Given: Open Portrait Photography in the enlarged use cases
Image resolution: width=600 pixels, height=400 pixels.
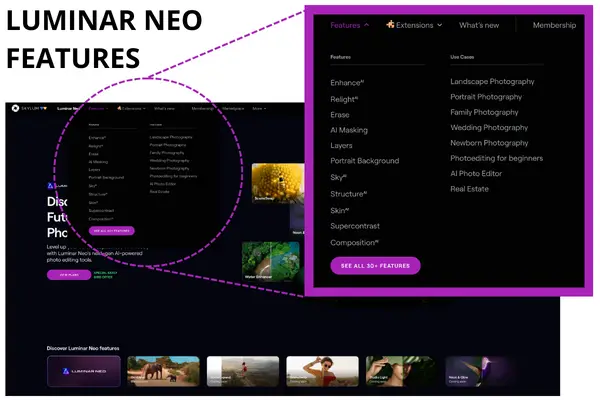Looking at the screenshot, I should pos(486,97).
